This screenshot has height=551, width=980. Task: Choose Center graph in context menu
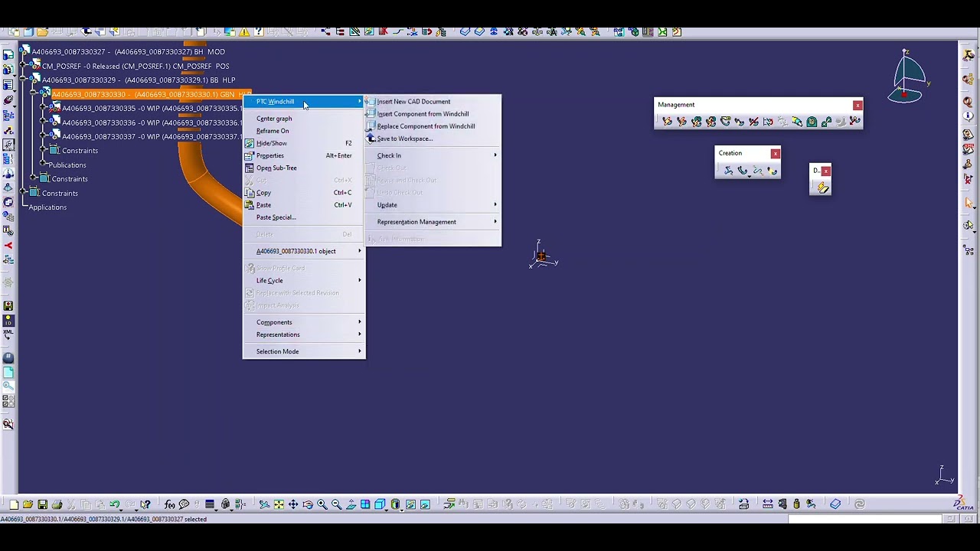(x=304, y=119)
